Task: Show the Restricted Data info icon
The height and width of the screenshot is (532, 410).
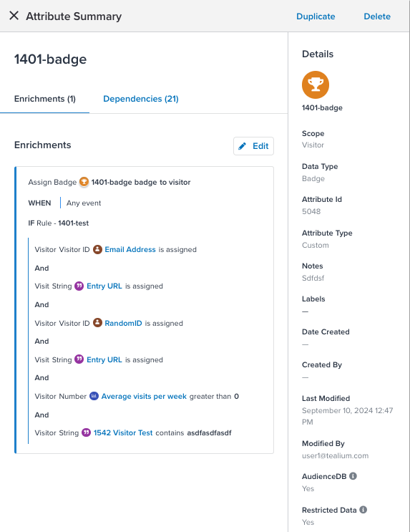Action: (x=363, y=510)
